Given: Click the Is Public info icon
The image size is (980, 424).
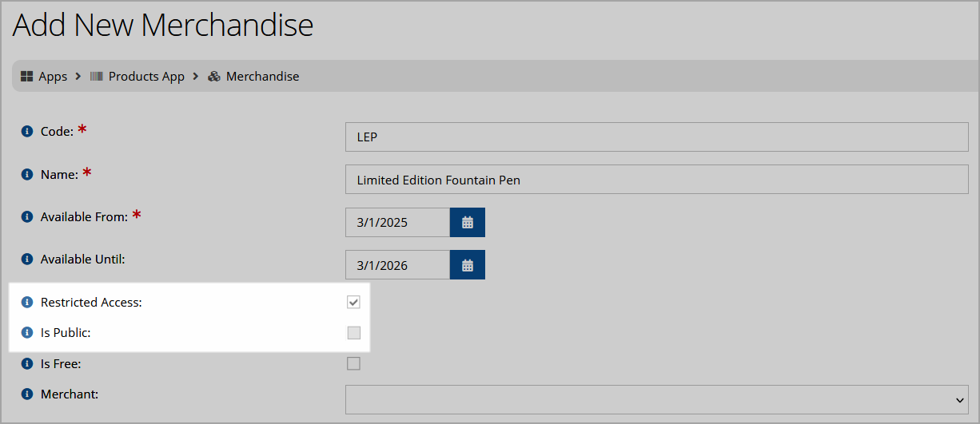Looking at the screenshot, I should pyautogui.click(x=27, y=333).
